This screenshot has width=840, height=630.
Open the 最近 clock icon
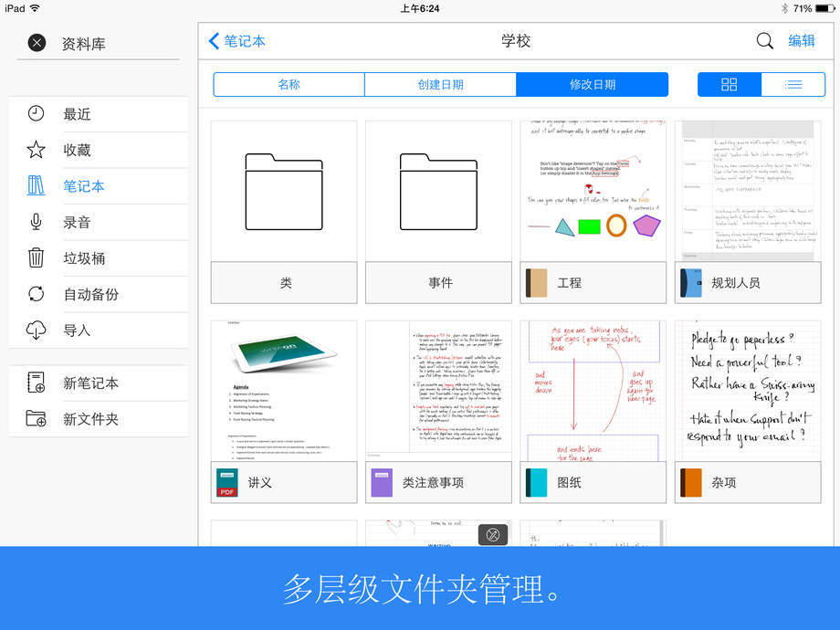(36, 113)
